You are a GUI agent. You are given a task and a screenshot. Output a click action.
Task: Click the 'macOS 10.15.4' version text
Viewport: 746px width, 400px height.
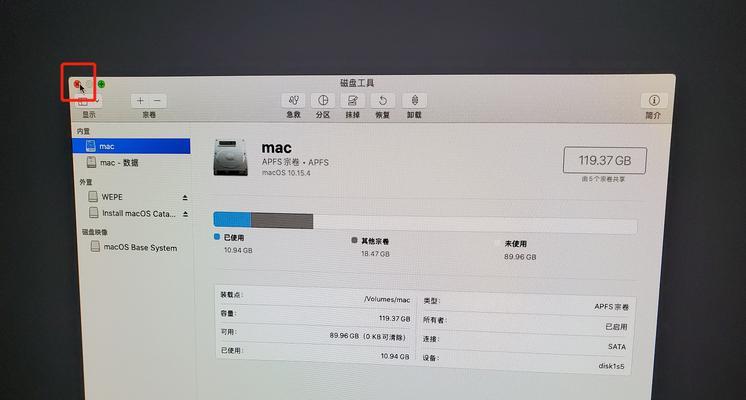pyautogui.click(x=286, y=173)
